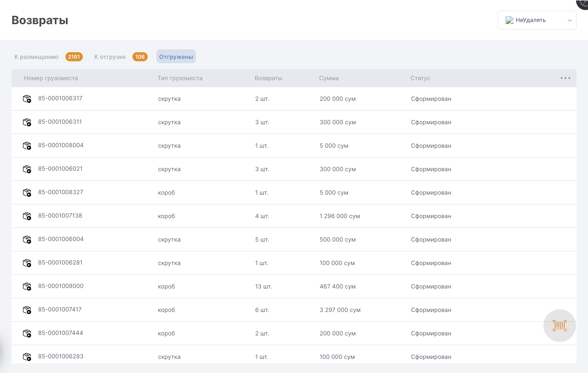
Task: Click the package icon for 85-0001007417
Action: [27, 310]
